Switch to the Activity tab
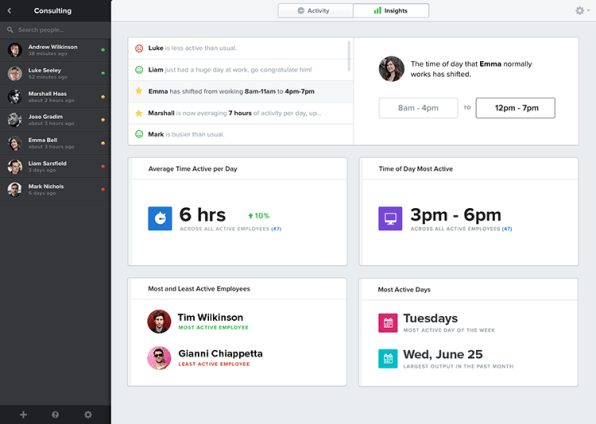 tap(315, 11)
